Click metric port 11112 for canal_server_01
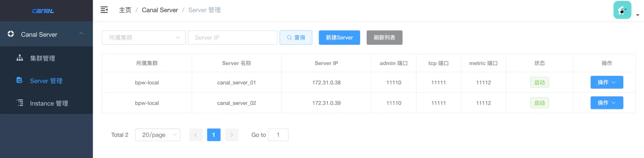 point(483,82)
